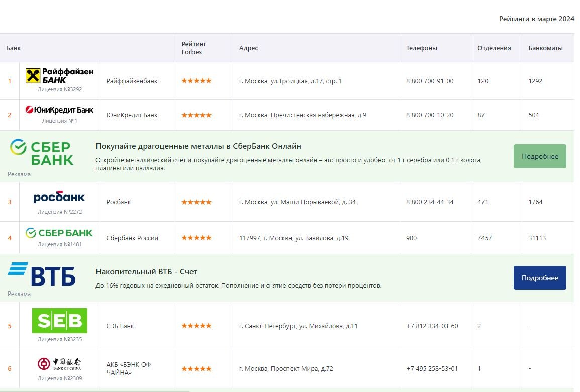Click Raiffeisenbank ATM count 1292
The image size is (580, 392).
click(535, 81)
